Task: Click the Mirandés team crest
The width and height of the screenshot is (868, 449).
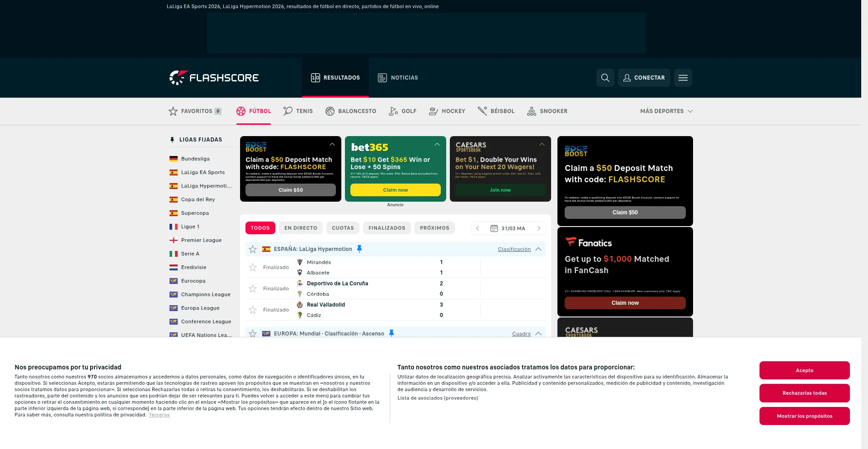Action: click(299, 262)
